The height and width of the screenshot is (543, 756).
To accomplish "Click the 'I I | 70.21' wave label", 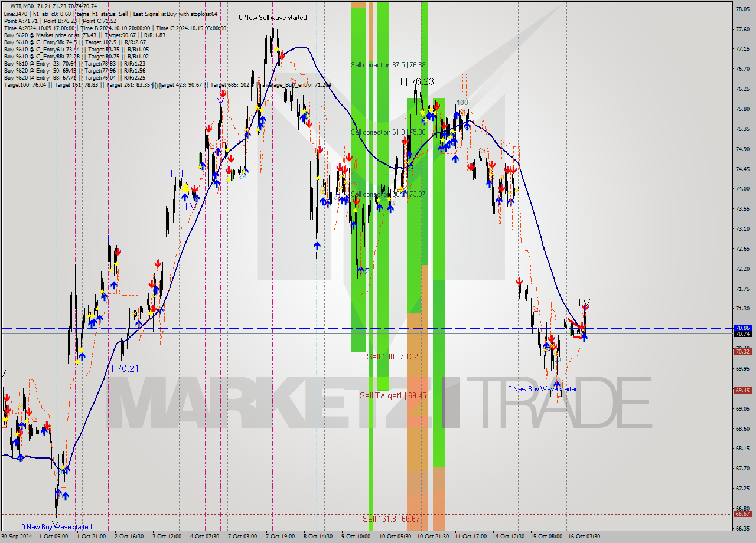I will point(119,368).
